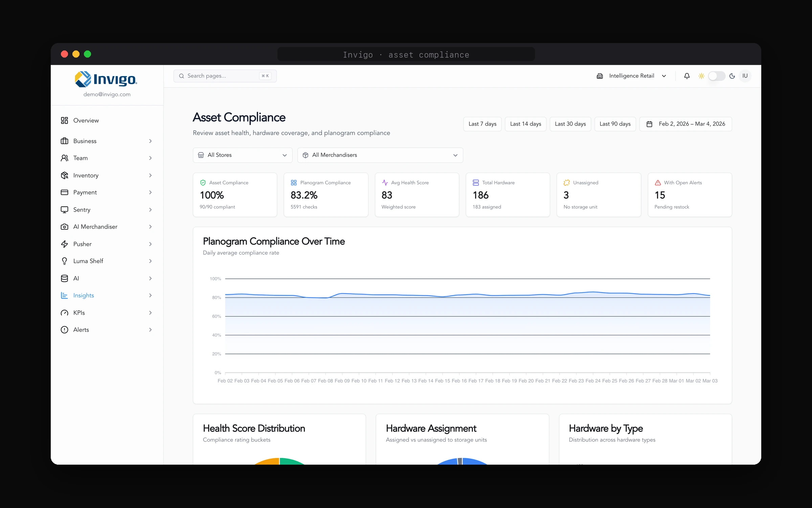Select the Last 30 days range

tap(570, 124)
